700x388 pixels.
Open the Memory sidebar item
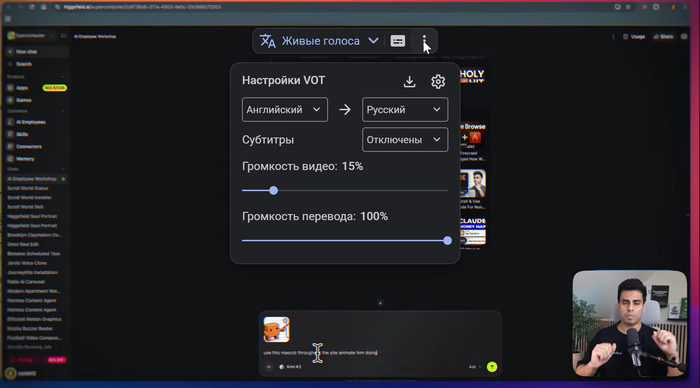pos(25,159)
